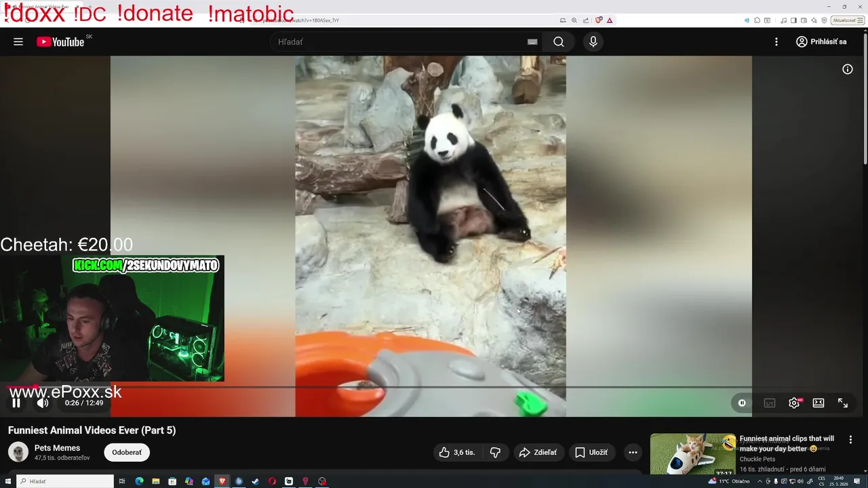The width and height of the screenshot is (868, 488).
Task: Click the search magnifier button
Action: tap(559, 42)
